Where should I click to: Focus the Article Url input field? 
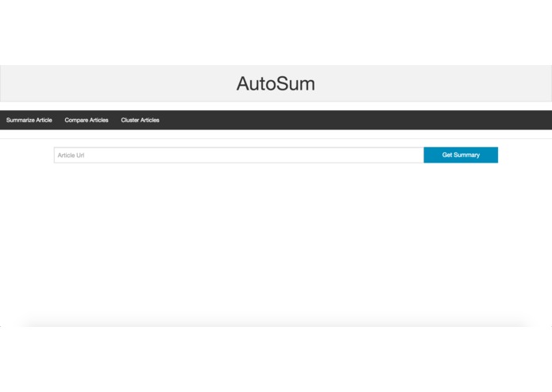(x=239, y=155)
